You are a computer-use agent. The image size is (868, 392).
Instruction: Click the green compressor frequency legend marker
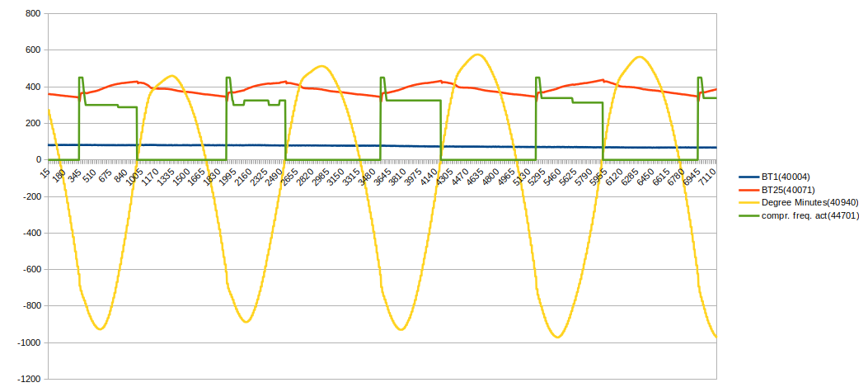[x=748, y=216]
